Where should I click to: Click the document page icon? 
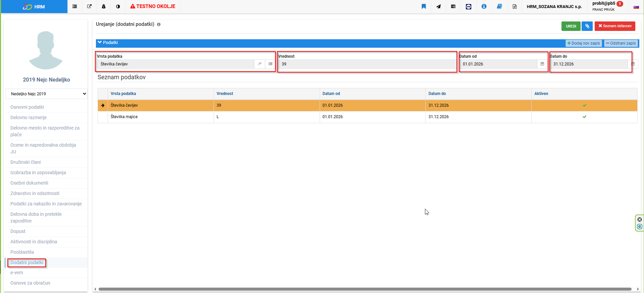(x=515, y=6)
